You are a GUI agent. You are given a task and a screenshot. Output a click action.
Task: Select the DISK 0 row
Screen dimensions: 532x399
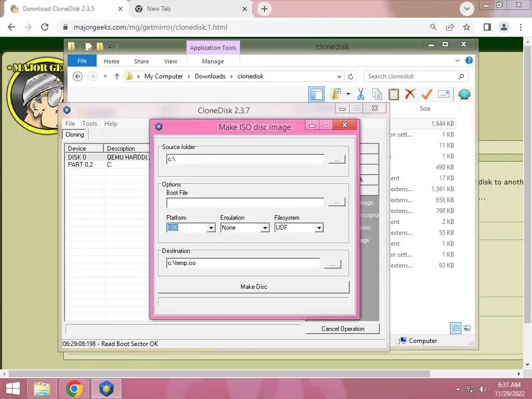coord(107,157)
